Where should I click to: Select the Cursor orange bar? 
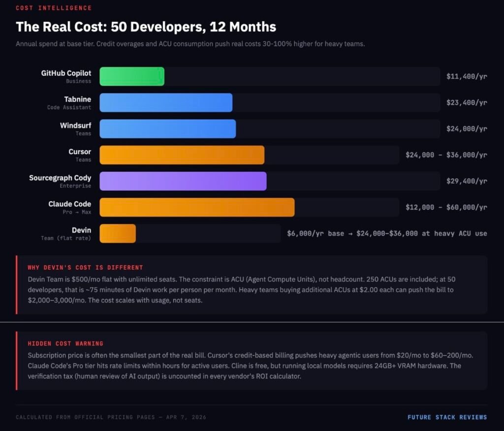coord(182,154)
